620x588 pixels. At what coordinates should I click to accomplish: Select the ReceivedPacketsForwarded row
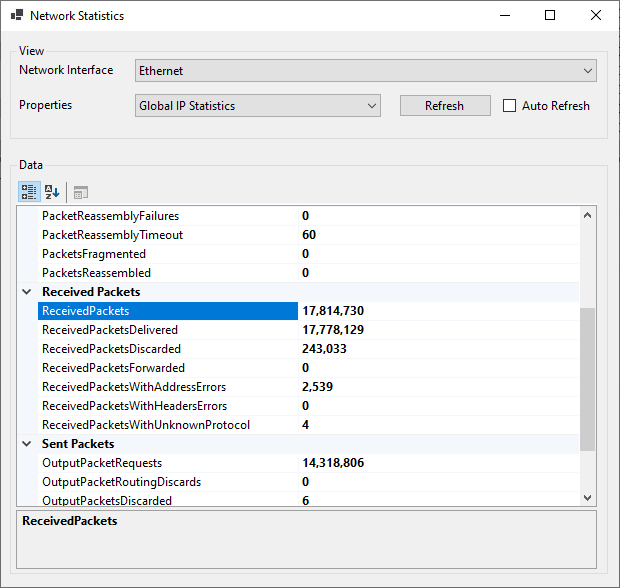(308, 368)
